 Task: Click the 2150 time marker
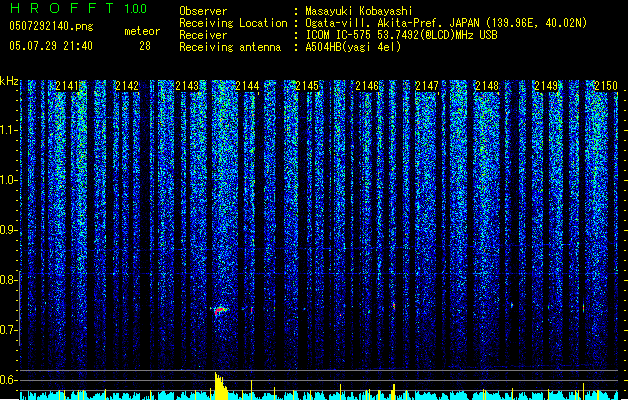pyautogui.click(x=606, y=86)
